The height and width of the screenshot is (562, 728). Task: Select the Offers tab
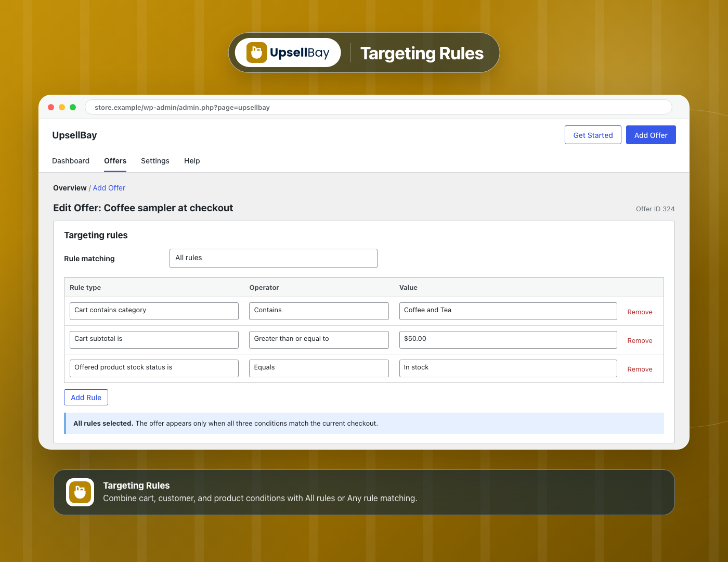pos(115,161)
